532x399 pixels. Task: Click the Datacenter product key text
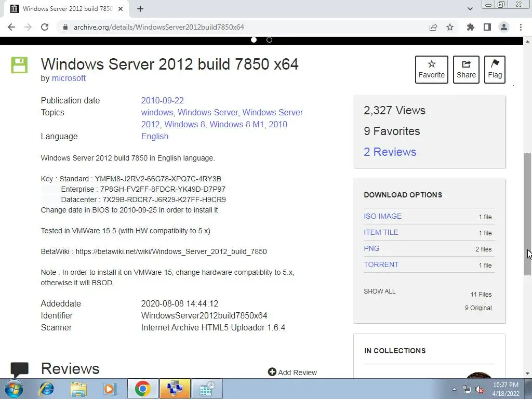[164, 199]
